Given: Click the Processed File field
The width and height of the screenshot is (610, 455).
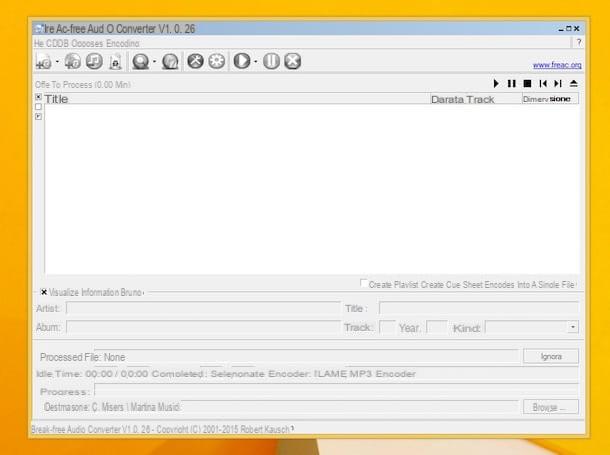Looking at the screenshot, I should click(307, 357).
